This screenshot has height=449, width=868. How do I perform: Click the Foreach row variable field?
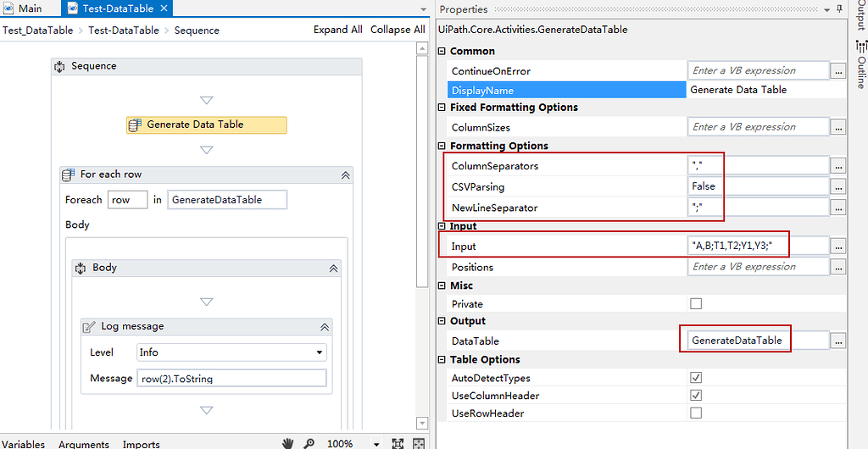(x=127, y=200)
